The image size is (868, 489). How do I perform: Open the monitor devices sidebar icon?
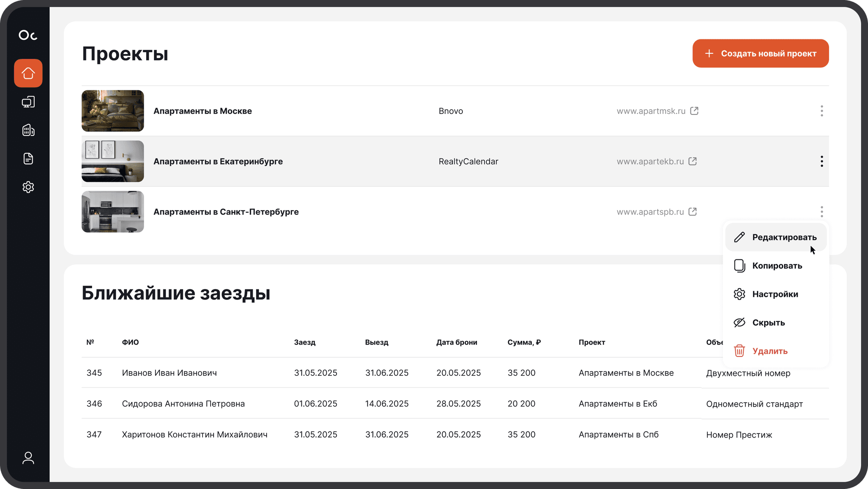tap(28, 102)
